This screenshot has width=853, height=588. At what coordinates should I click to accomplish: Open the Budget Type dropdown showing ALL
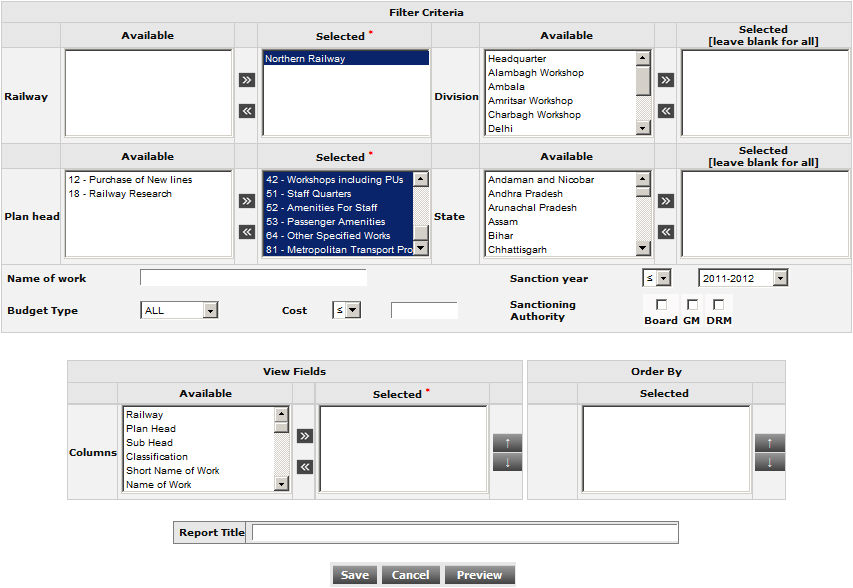click(x=180, y=311)
